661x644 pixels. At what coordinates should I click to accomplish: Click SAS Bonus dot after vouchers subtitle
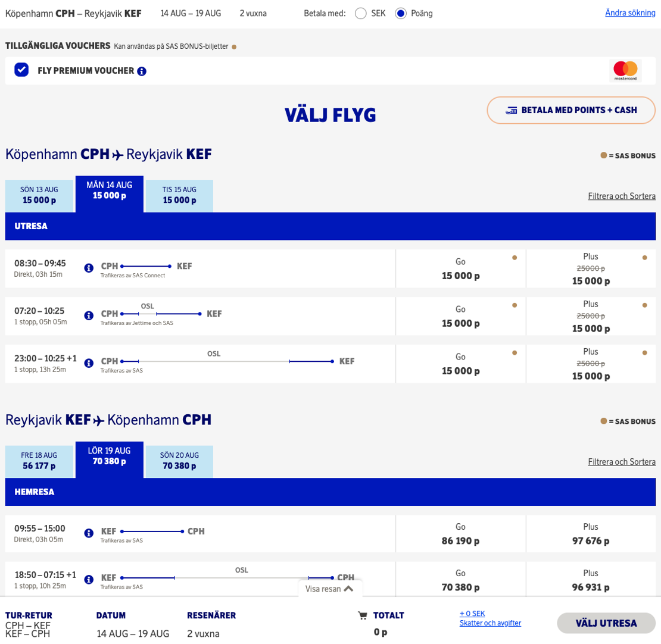click(234, 47)
